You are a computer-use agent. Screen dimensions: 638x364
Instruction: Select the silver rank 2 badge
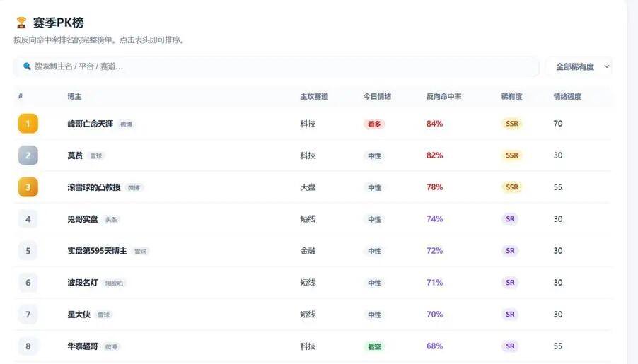coord(28,155)
